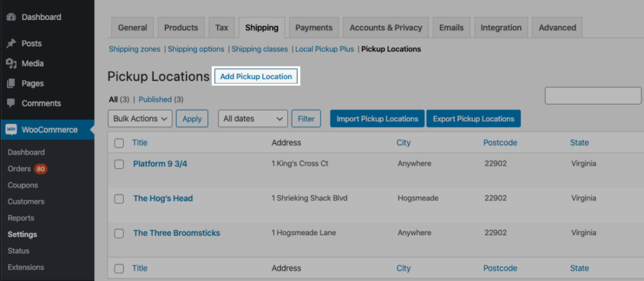Viewport: 644px width, 281px height.
Task: Click the Dashboard gauge icon in sidebar
Action: (11, 17)
